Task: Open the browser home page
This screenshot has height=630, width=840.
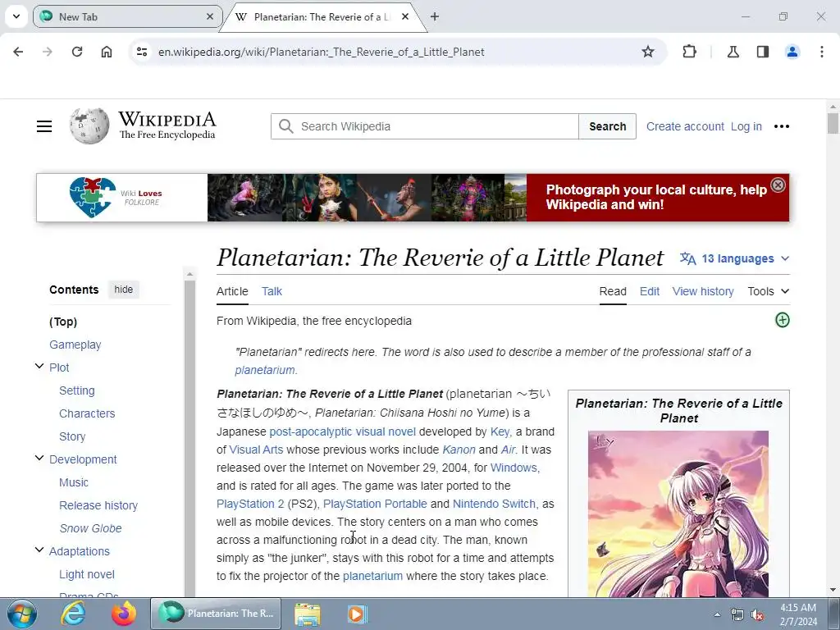Action: click(x=107, y=52)
